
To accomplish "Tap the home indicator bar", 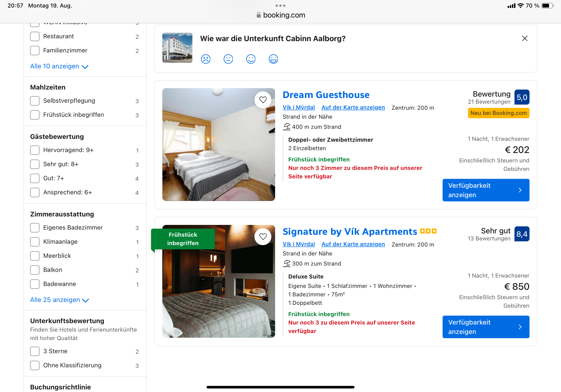I will pos(280,387).
